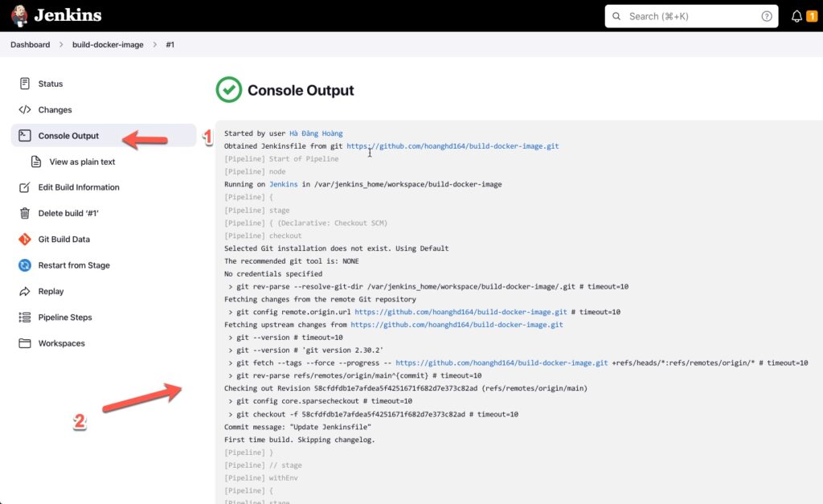
Task: Click the Changes code brackets icon
Action: (x=25, y=110)
